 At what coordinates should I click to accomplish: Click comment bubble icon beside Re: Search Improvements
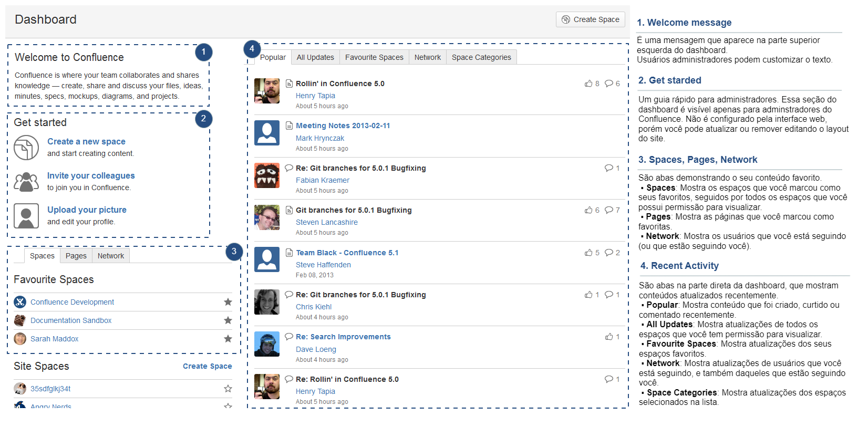click(289, 337)
